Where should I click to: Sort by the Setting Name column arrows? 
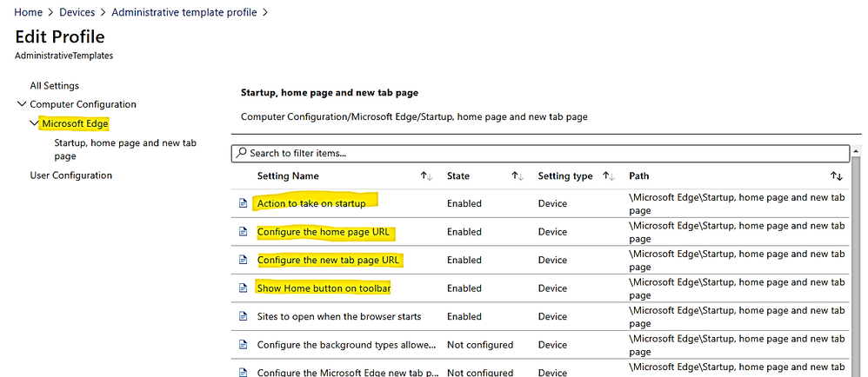426,176
